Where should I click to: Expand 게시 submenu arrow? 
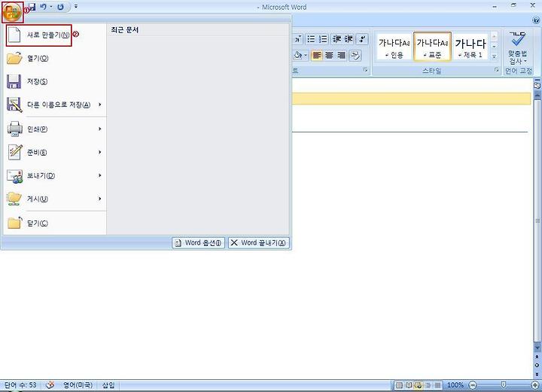100,199
